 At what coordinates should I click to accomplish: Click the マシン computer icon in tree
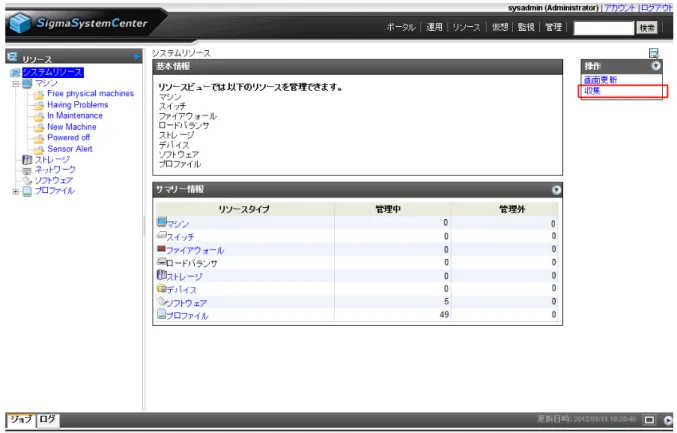click(27, 83)
